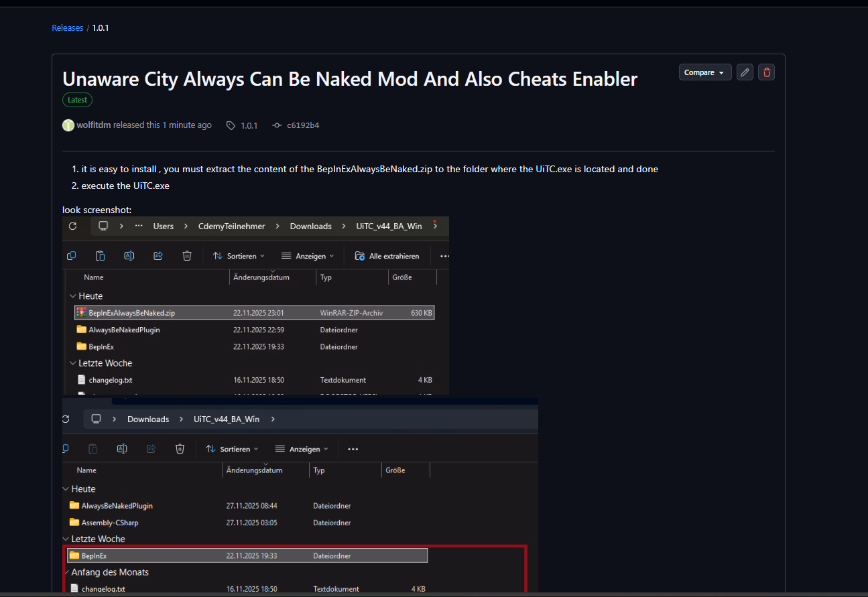Click the date 22.11.2025 23:01

pyautogui.click(x=259, y=313)
